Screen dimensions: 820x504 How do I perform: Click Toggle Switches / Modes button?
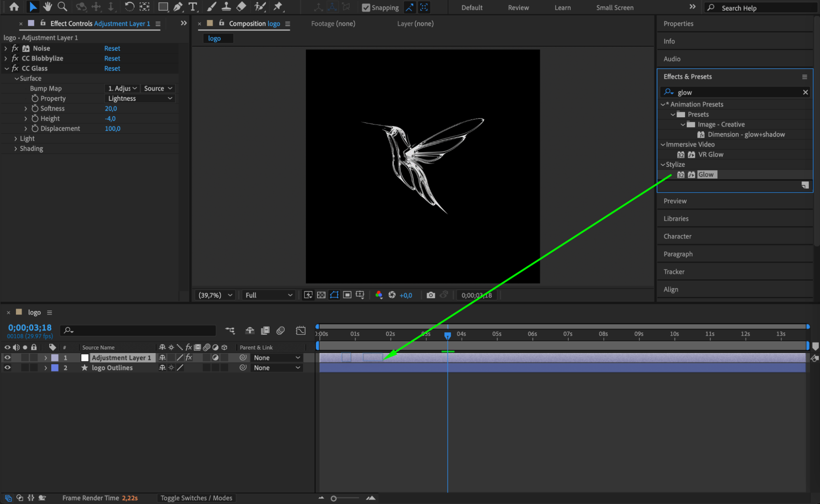[196, 498]
